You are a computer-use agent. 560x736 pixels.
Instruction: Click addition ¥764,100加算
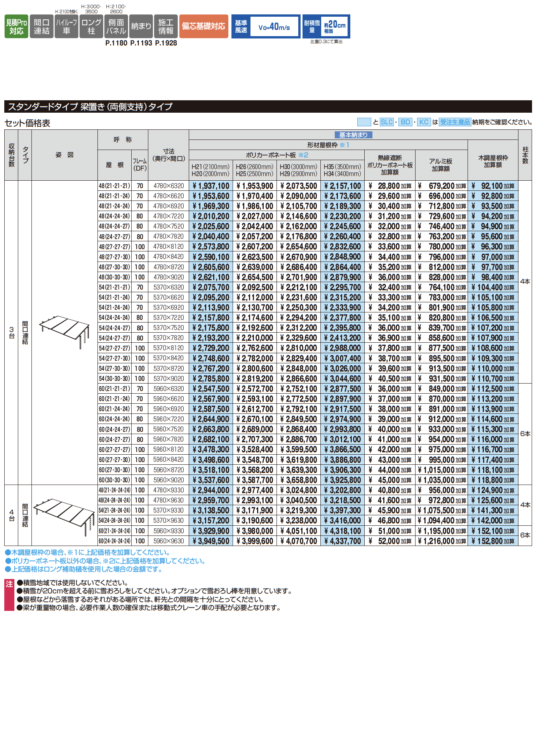click(442, 287)
